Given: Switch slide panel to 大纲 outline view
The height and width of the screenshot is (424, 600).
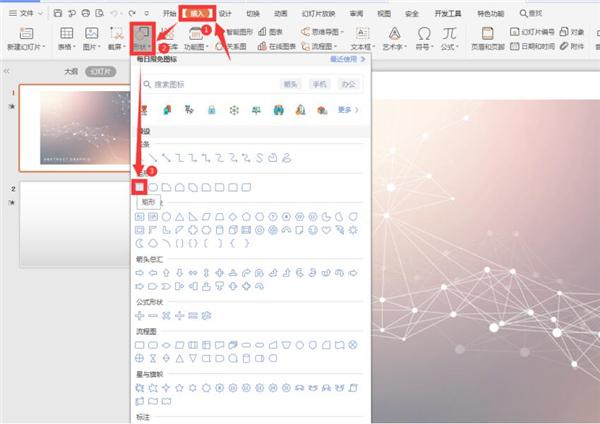Looking at the screenshot, I should 71,72.
